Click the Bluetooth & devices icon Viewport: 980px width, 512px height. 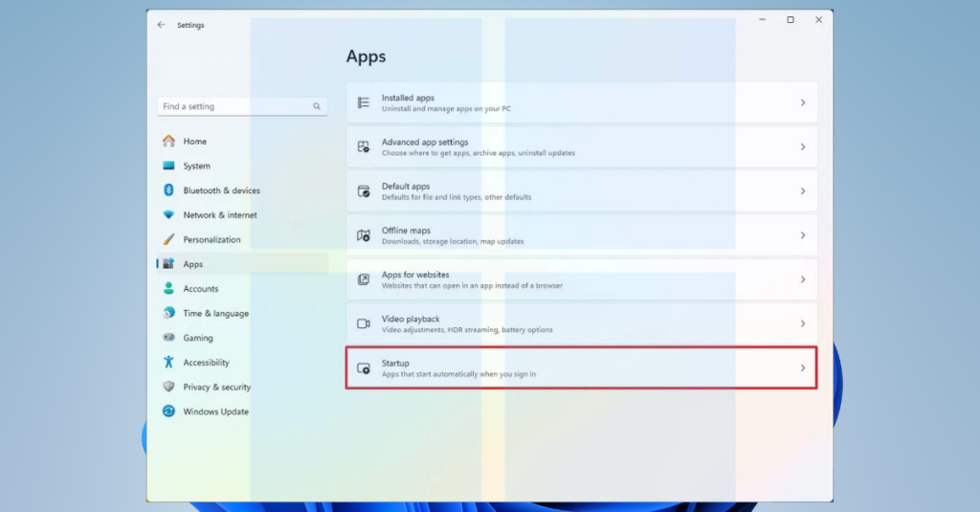click(168, 190)
